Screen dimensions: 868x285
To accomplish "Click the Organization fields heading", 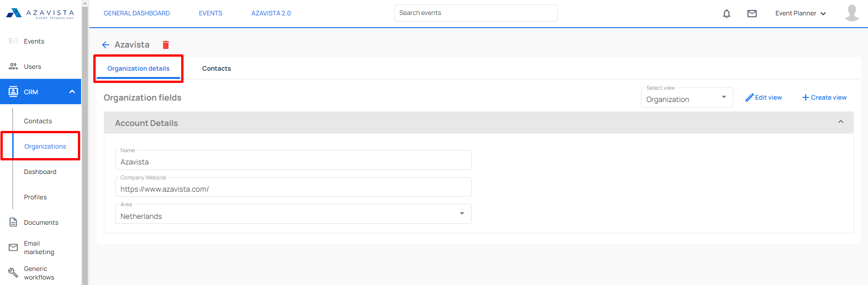I will pos(142,97).
